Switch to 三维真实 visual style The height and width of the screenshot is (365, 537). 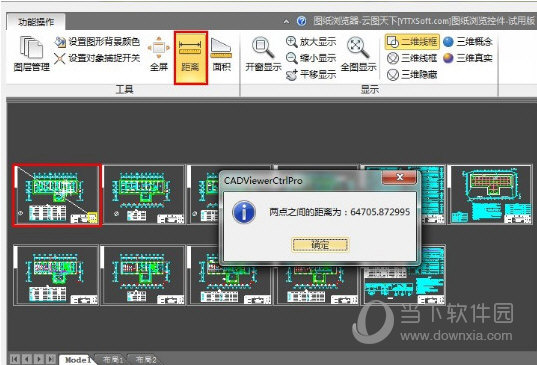(467, 58)
